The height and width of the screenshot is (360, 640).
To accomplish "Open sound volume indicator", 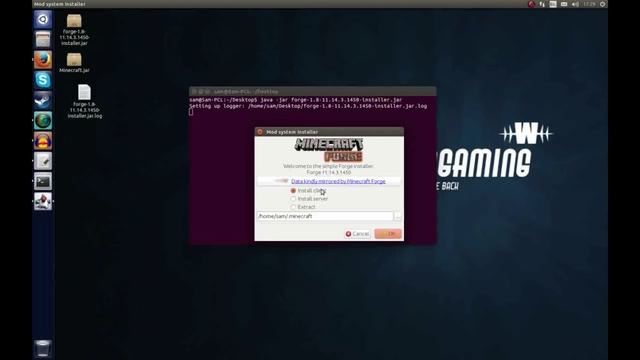I will click(x=575, y=4).
